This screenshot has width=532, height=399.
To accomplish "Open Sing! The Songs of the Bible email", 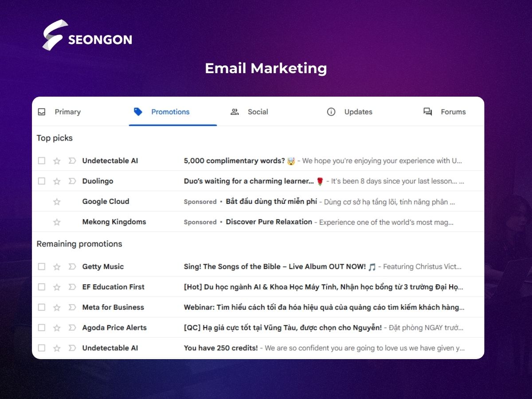I will pyautogui.click(x=258, y=266).
